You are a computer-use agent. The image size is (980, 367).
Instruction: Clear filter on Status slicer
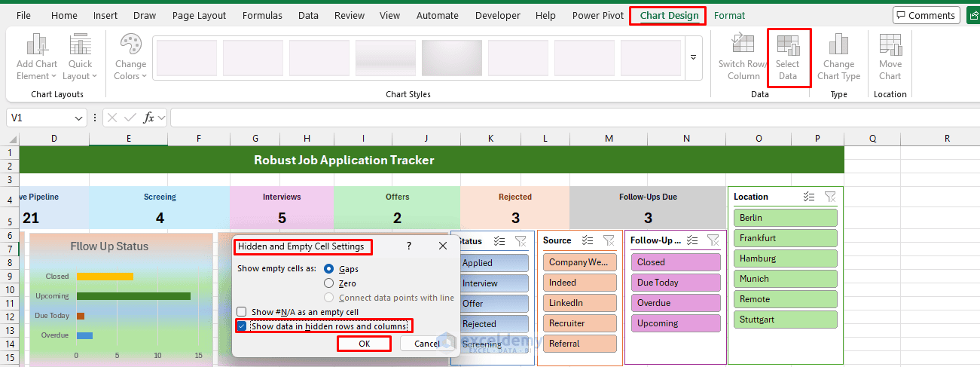pos(521,240)
